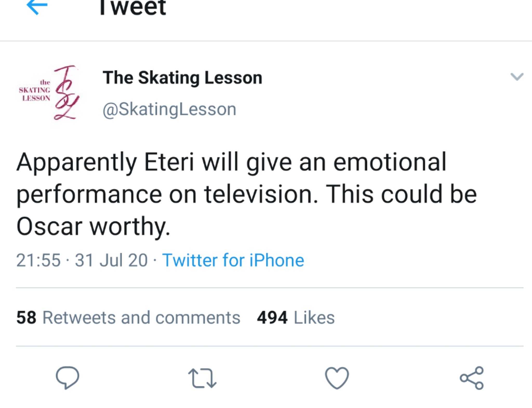
Task: Tap the tweet body text
Action: pos(246,194)
